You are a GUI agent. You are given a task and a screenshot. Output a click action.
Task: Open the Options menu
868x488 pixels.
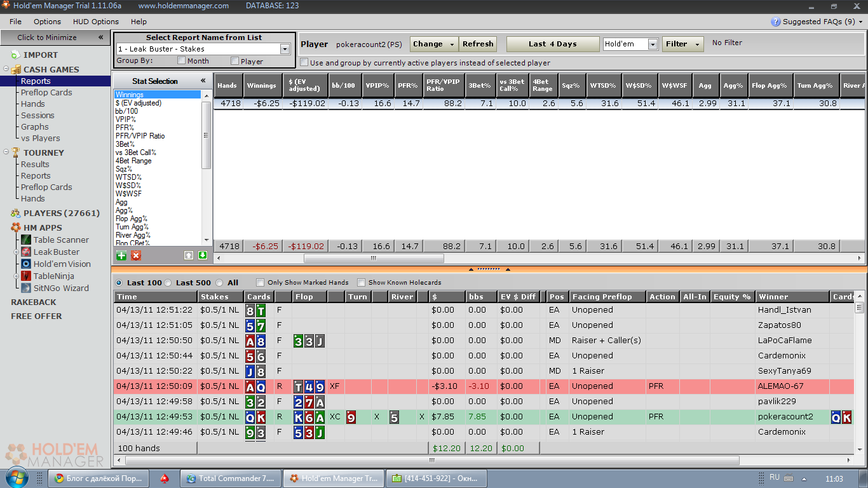pos(48,22)
